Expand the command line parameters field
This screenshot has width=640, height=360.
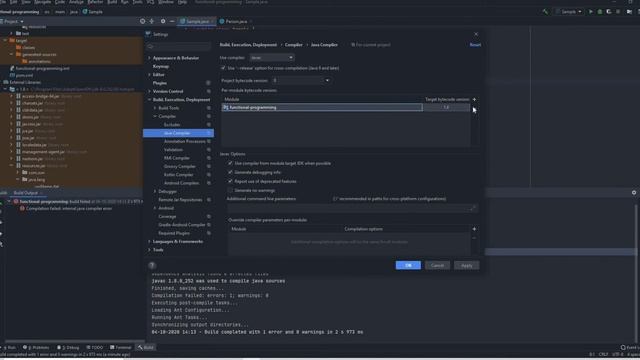click(x=473, y=208)
